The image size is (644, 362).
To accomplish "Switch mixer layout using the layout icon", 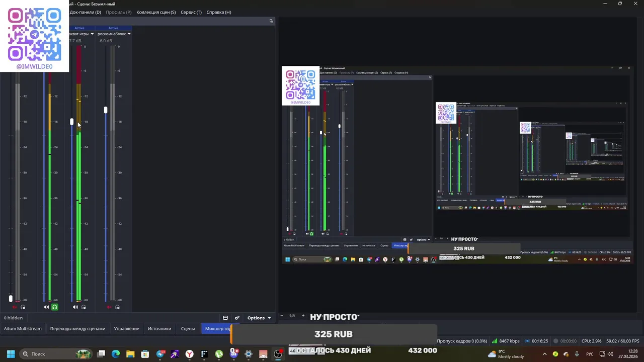I will 225,318.
